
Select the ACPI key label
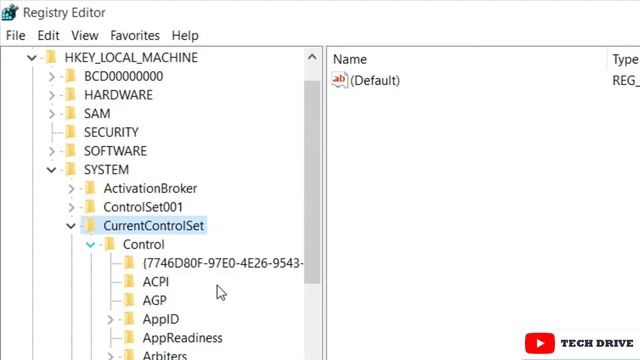point(156,282)
